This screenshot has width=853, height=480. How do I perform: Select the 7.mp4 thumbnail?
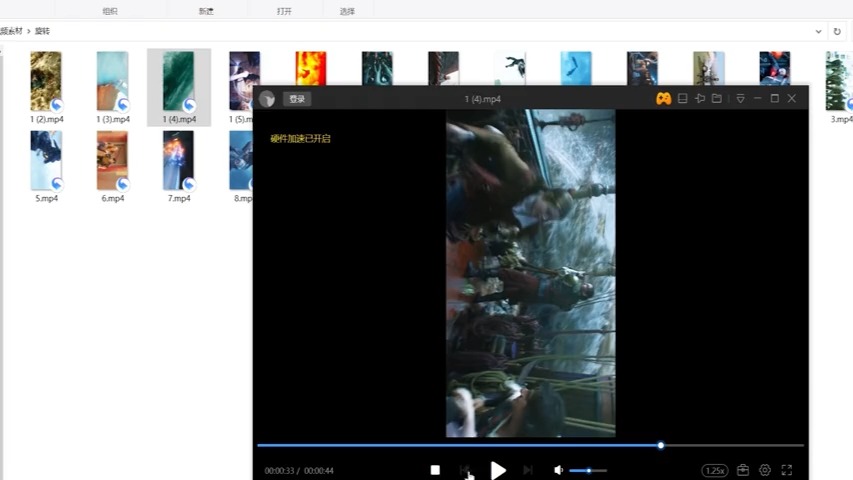point(179,161)
